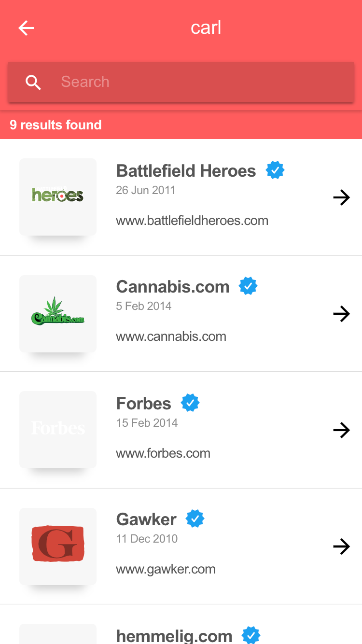Go back using the arrow icon

click(26, 28)
